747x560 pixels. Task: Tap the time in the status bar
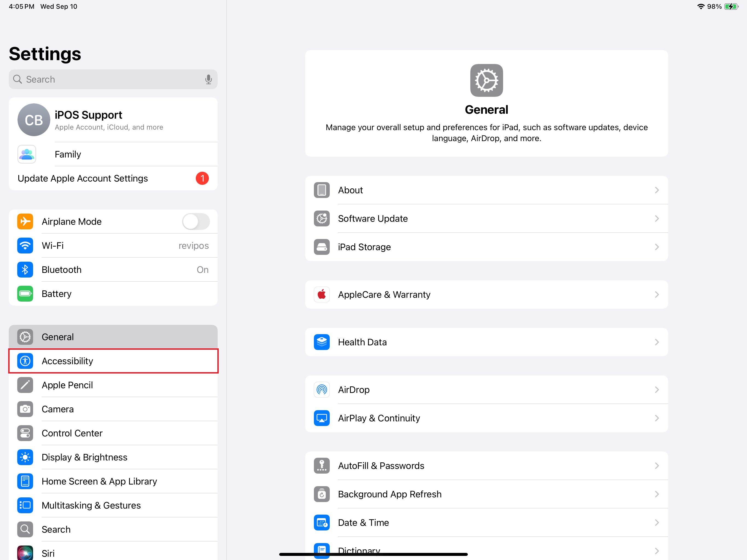[x=22, y=6]
